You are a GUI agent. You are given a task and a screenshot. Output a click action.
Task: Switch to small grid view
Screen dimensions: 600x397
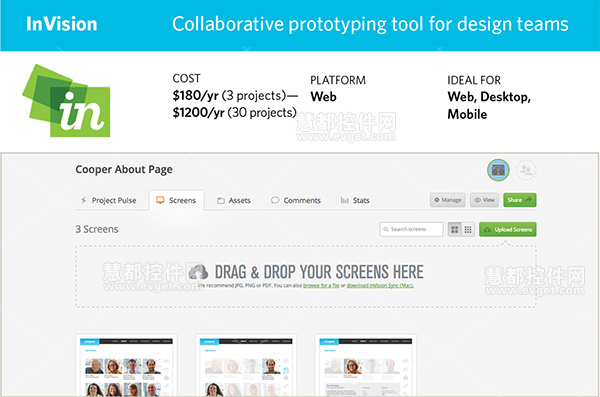[468, 229]
